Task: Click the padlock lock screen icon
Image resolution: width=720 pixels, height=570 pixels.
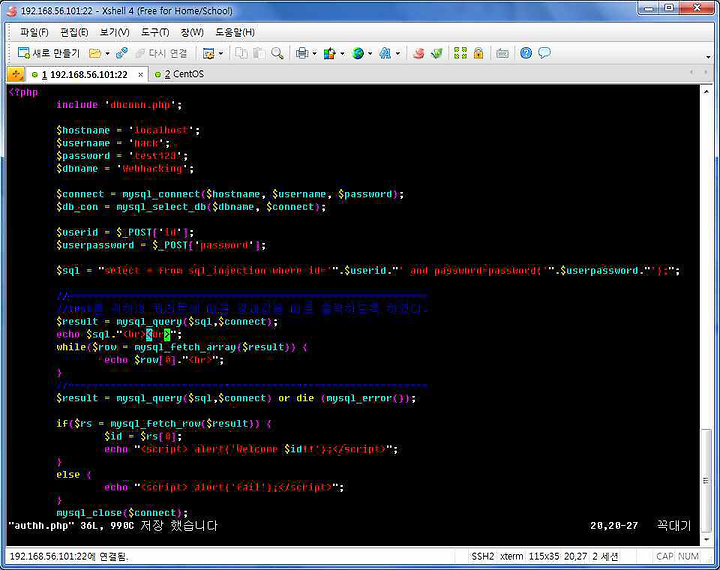Action: pyautogui.click(x=478, y=53)
